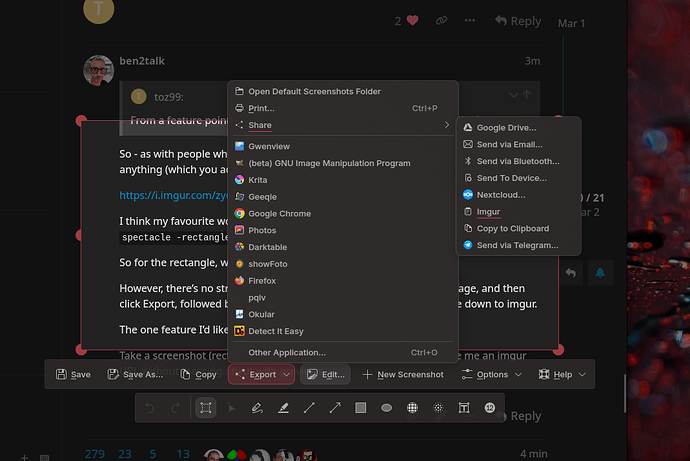This screenshot has width=690, height=461.
Task: Upload screenshot to Imgur
Action: click(519, 212)
